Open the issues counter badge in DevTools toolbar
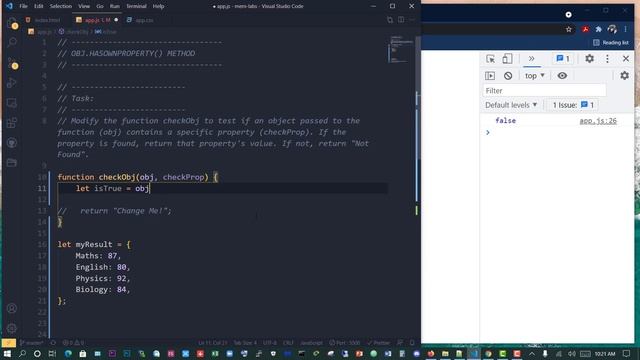This screenshot has width=640, height=360. pyautogui.click(x=563, y=59)
